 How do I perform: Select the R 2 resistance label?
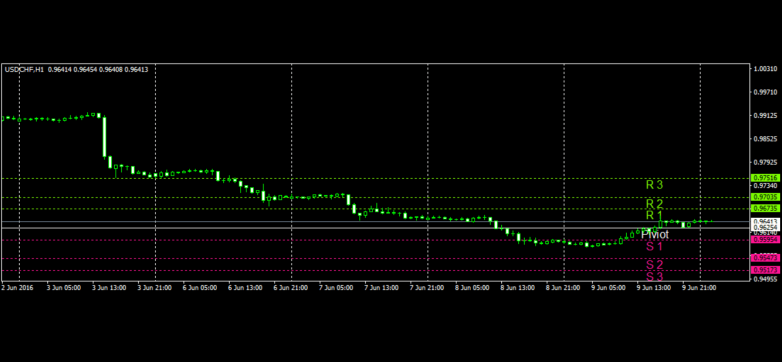[654, 204]
